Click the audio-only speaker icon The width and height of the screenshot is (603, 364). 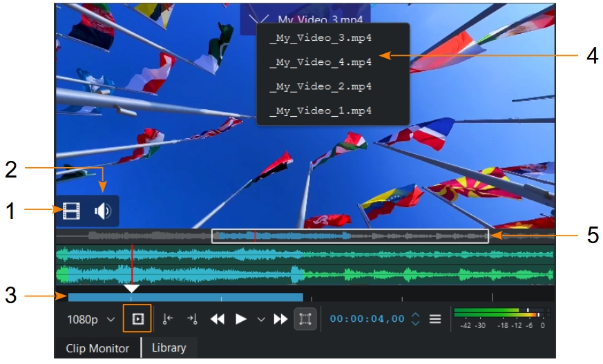point(103,211)
